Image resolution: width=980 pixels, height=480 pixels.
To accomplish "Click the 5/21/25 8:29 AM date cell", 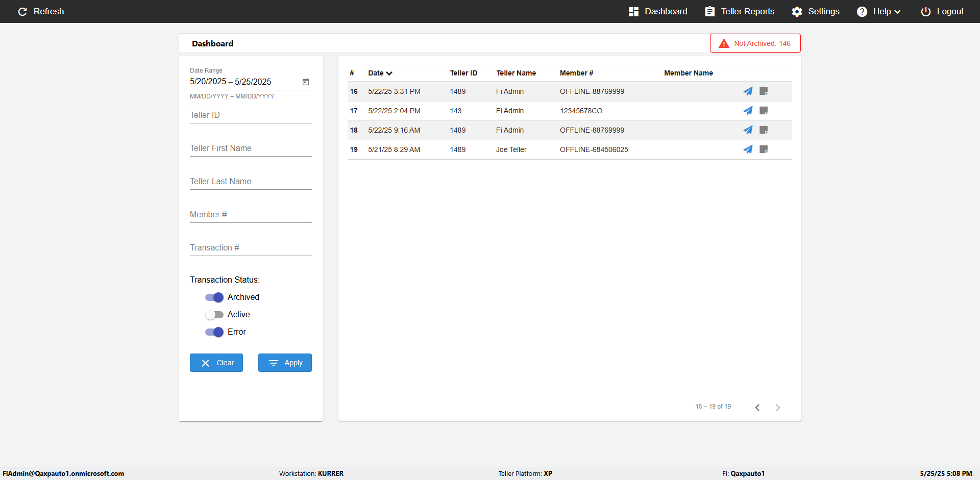I will coord(394,149).
